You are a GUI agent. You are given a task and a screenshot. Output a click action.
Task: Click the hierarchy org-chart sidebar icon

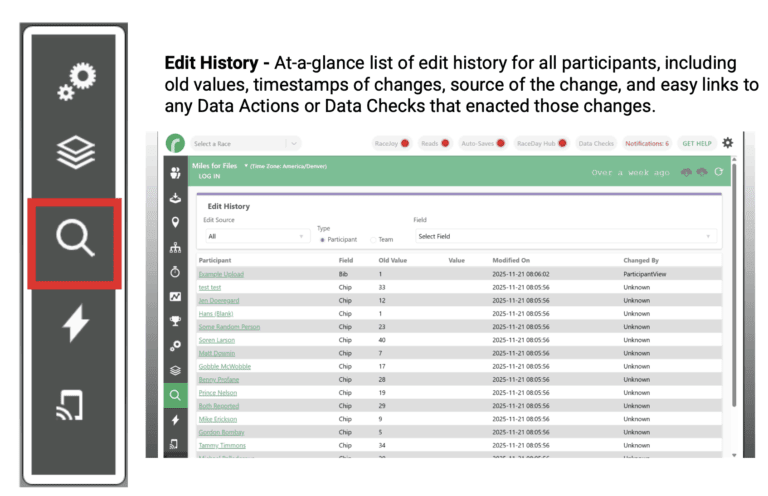point(175,246)
